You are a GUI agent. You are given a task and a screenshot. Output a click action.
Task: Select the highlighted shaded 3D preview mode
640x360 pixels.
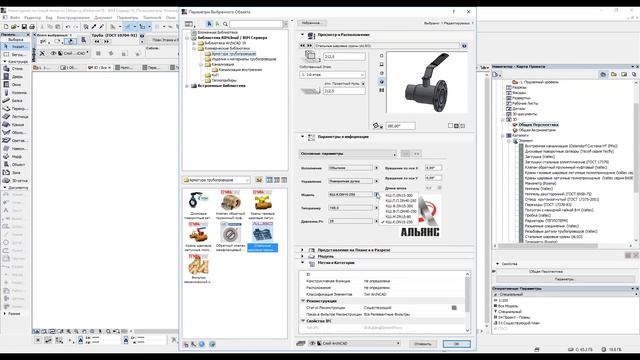382,82
